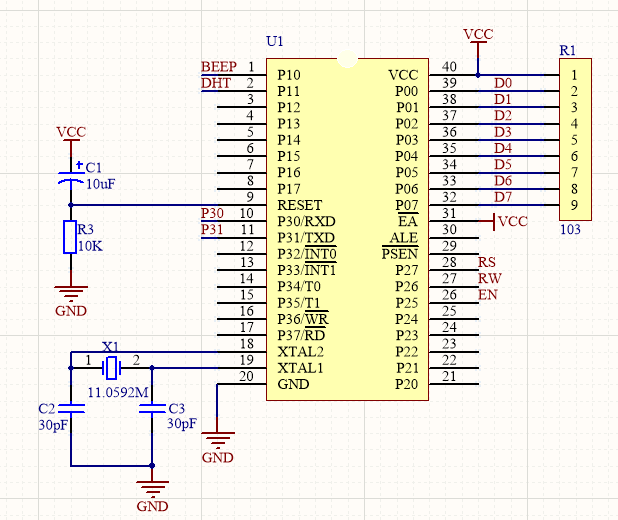Click the EN net label
The width and height of the screenshot is (618, 520).
coord(488,294)
